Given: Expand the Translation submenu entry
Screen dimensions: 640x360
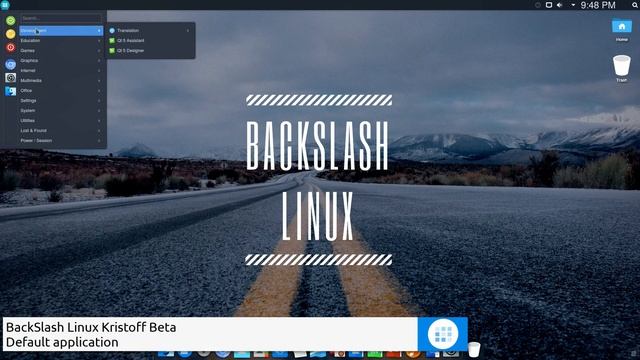Looking at the screenshot, I should point(150,31).
